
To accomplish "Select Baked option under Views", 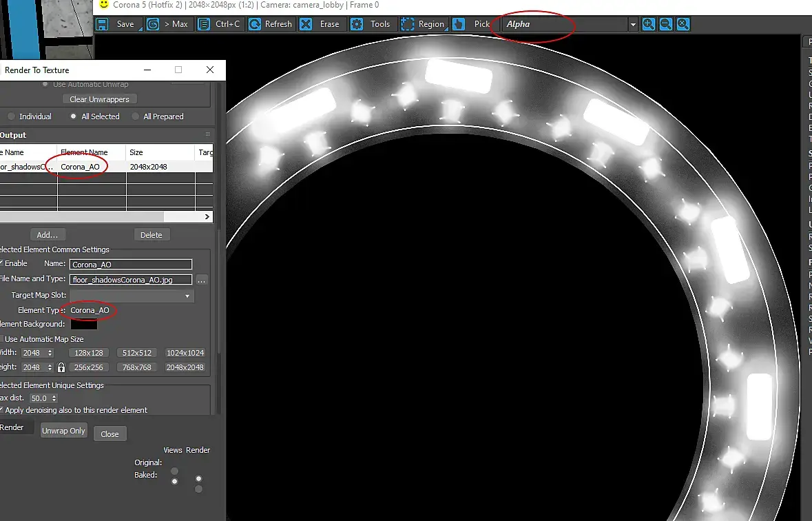I will pos(174,482).
